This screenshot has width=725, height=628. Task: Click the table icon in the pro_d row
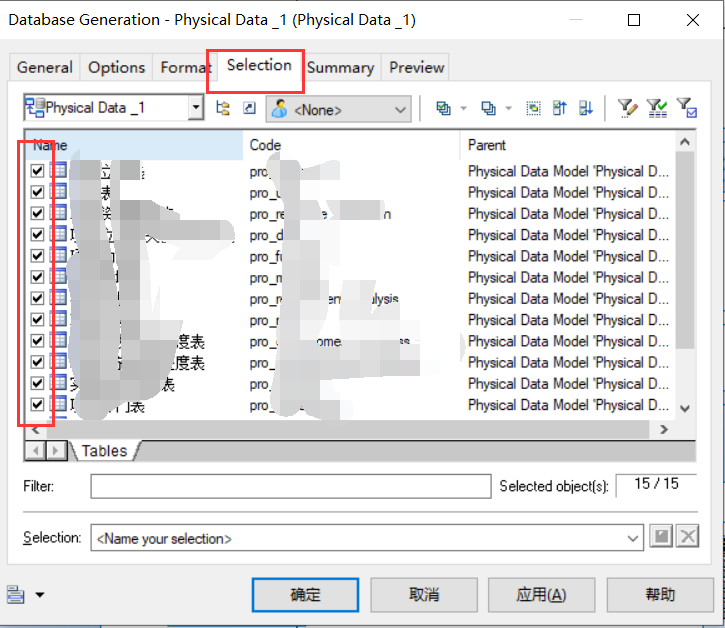[x=59, y=234]
